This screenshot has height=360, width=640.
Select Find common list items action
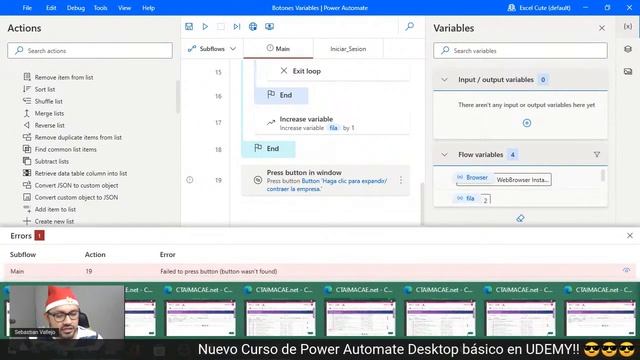click(x=60, y=149)
